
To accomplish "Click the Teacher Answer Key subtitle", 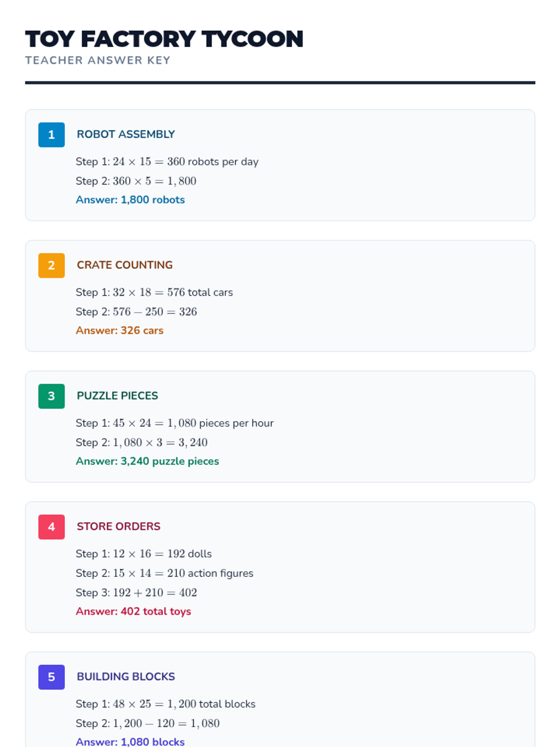I will [98, 61].
